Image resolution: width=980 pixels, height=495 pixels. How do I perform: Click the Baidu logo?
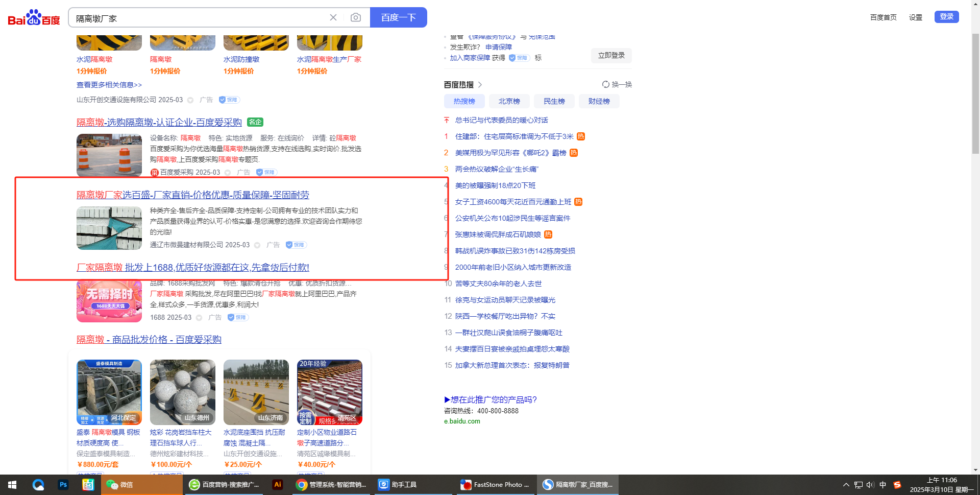click(x=34, y=17)
